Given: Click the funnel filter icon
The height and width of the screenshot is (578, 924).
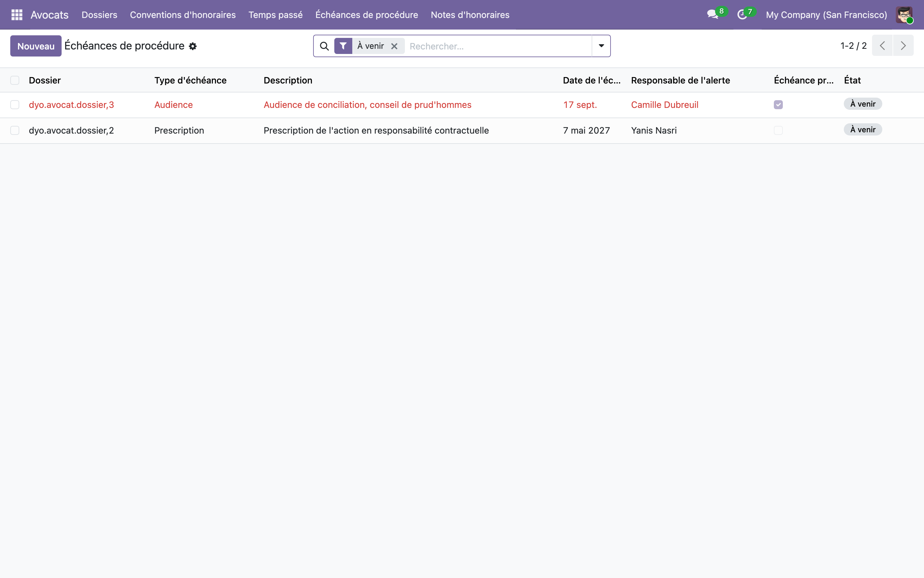Looking at the screenshot, I should pyautogui.click(x=343, y=46).
